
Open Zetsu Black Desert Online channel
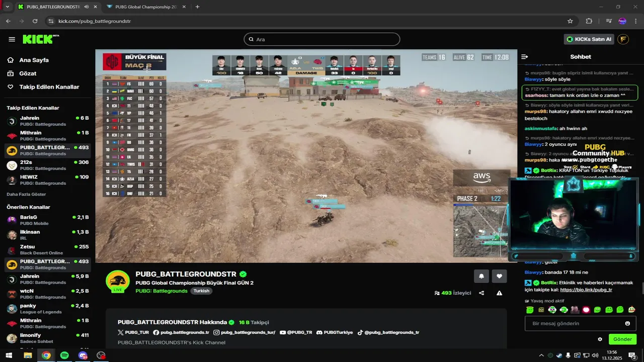pos(48,249)
